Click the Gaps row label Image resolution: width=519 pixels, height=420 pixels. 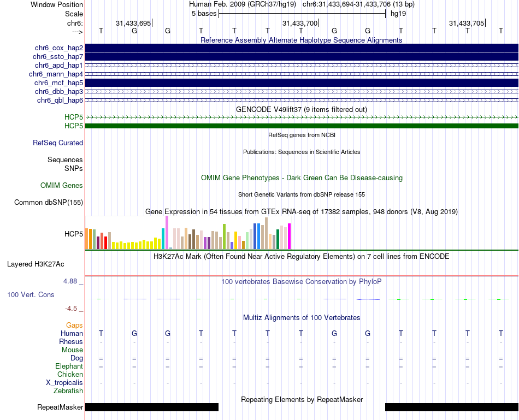click(x=74, y=326)
